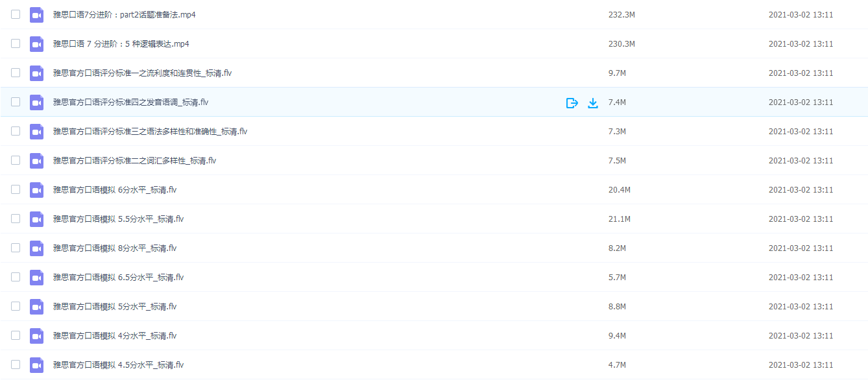The width and height of the screenshot is (868, 382).
Task: Open 雅思官方口语模拟 4.5分水平_标清.flv
Action: (x=118, y=365)
